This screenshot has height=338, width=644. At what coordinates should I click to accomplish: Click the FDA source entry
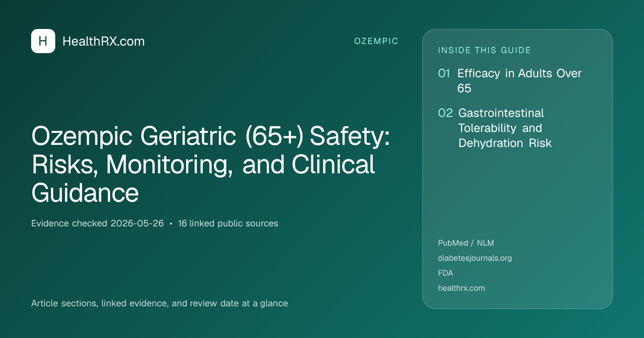(445, 273)
